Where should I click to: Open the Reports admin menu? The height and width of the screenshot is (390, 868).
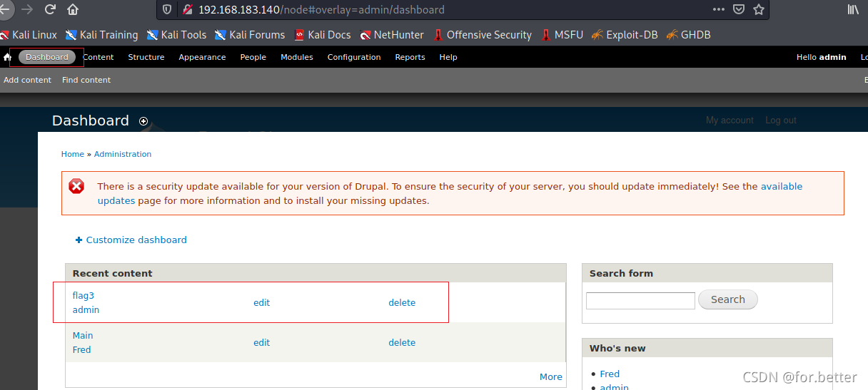click(410, 57)
